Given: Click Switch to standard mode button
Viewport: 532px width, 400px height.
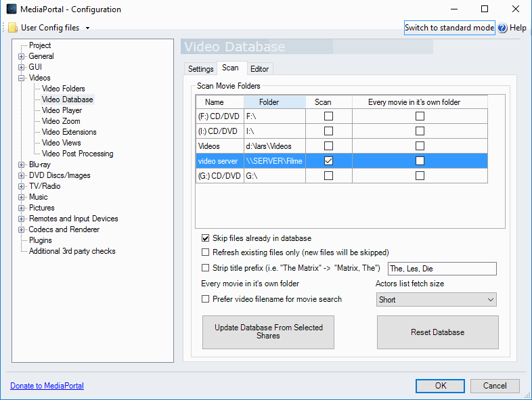Looking at the screenshot, I should pyautogui.click(x=449, y=28).
